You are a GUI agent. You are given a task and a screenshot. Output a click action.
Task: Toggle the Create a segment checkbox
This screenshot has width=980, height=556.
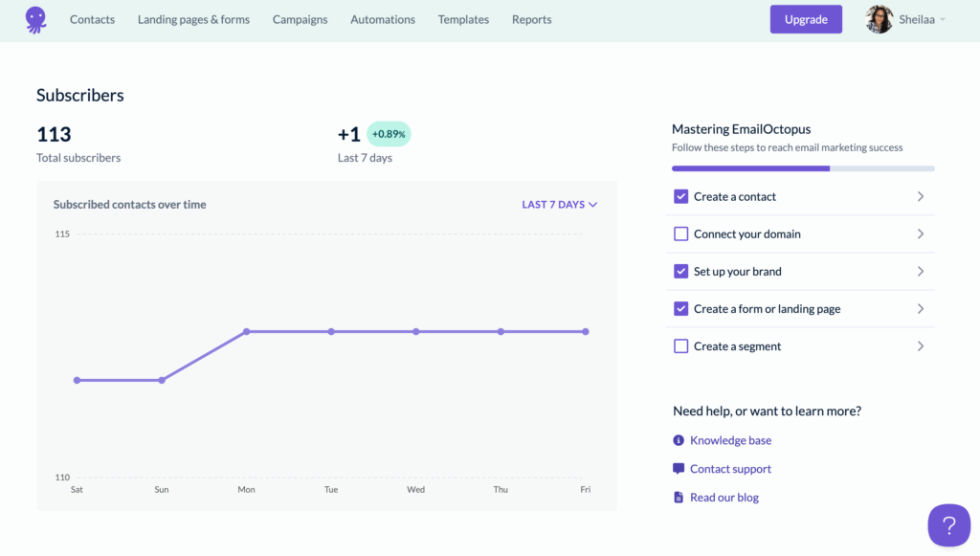point(681,346)
